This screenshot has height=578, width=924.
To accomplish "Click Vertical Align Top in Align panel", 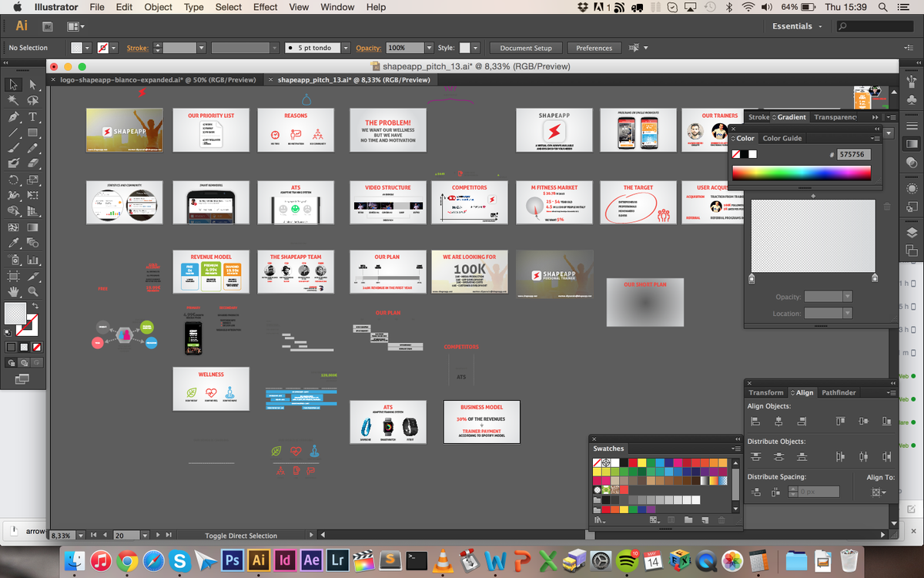I will pyautogui.click(x=840, y=421).
